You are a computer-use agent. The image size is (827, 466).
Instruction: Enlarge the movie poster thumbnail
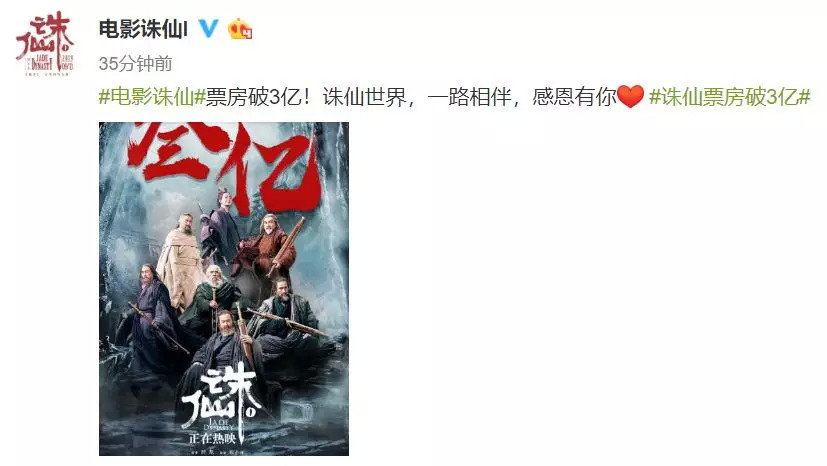pos(224,289)
